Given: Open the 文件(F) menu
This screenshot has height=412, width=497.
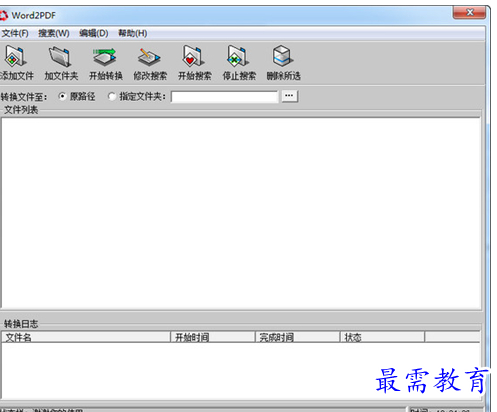Looking at the screenshot, I should tap(15, 33).
